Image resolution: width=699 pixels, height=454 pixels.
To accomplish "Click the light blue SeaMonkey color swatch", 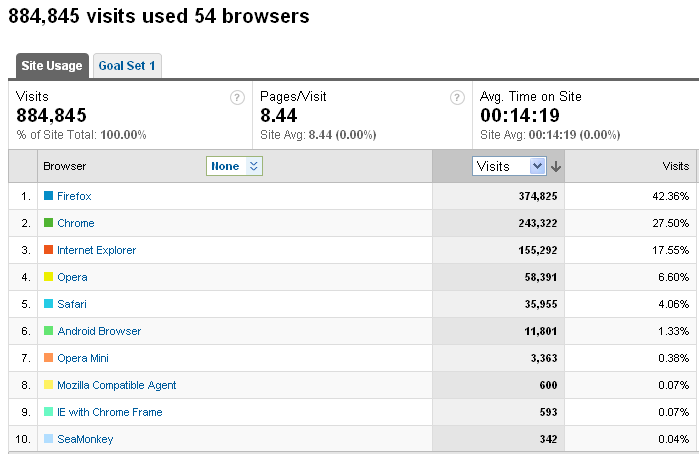I will click(x=49, y=438).
